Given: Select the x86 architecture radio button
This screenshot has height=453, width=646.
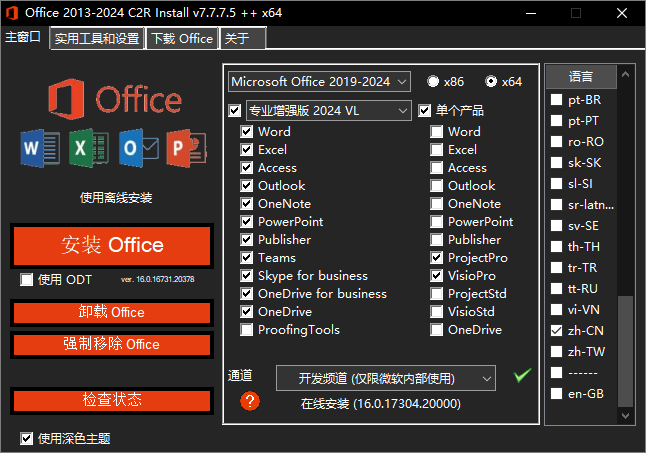Looking at the screenshot, I should [x=433, y=82].
